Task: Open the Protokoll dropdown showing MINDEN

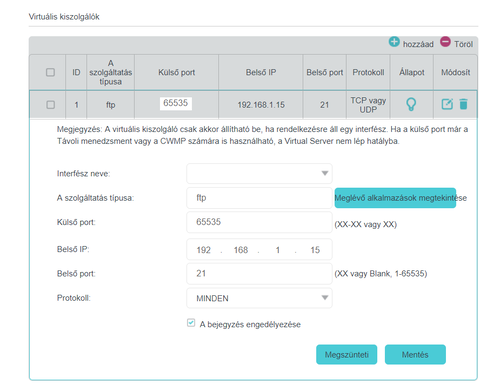Action: point(259,298)
